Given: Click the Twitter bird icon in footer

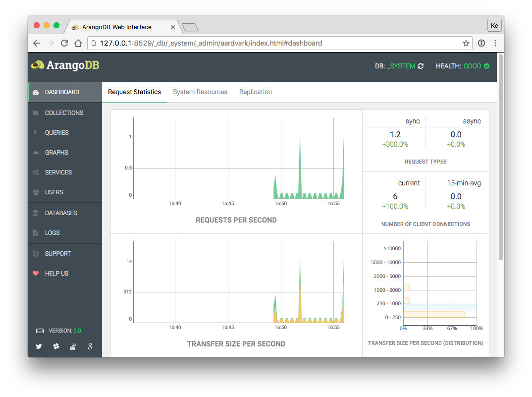Looking at the screenshot, I should pos(39,346).
